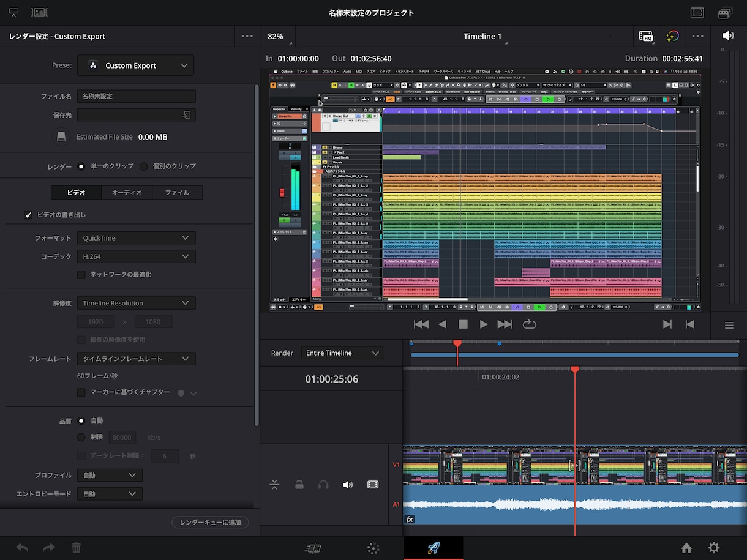Open the タイムラインフレームレート dropdown
The image size is (747, 560).
pos(137,359)
